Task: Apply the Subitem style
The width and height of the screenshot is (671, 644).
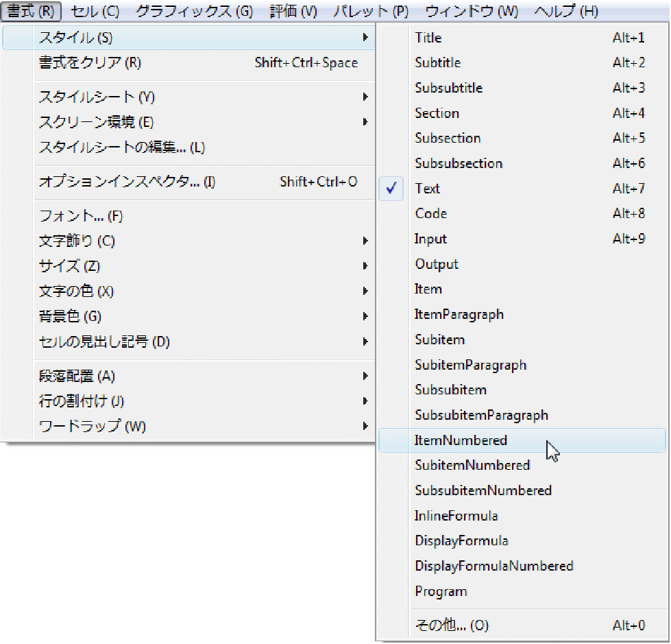Action: point(522,339)
